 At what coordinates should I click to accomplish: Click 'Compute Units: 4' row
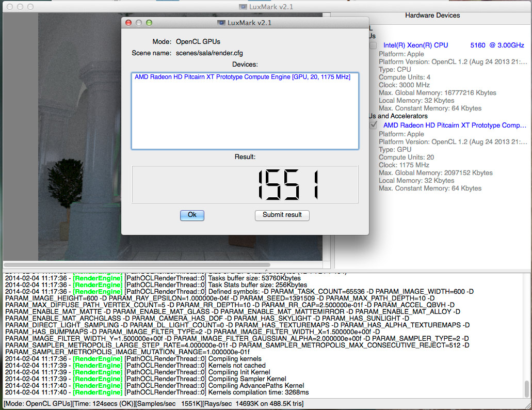(405, 77)
